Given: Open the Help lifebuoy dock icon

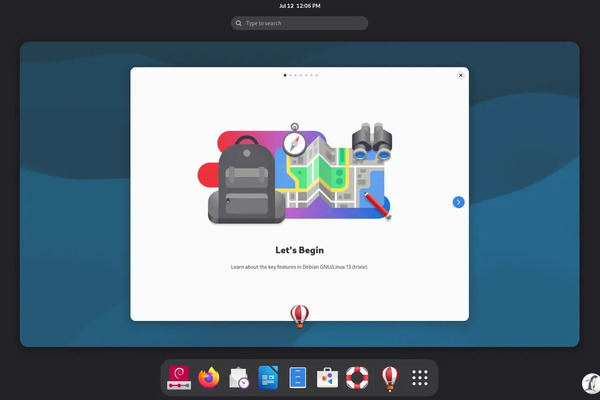Looking at the screenshot, I should (x=357, y=378).
